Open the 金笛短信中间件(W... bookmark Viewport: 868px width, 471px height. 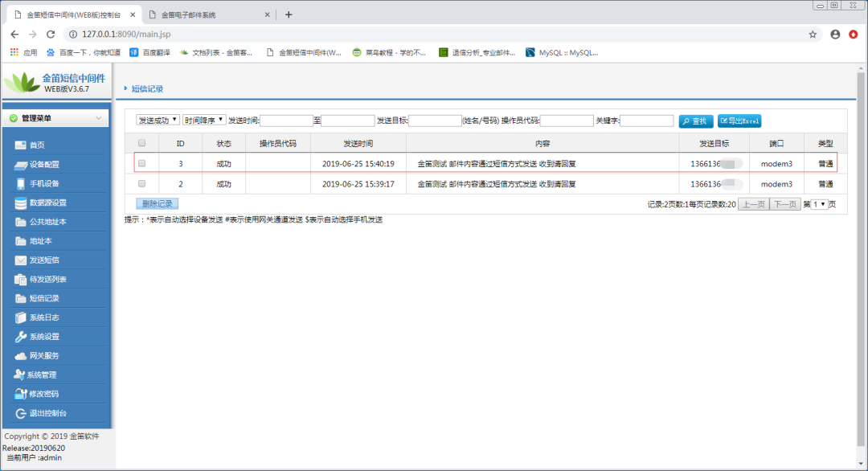[x=304, y=52]
